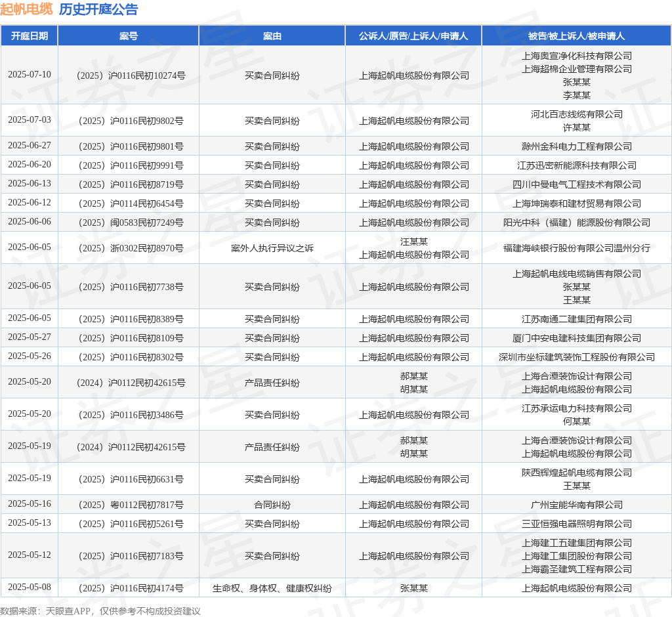Click defendant 厦门中安电建科技集团有限公司
Screen dimensions: 672x617
pos(576,338)
